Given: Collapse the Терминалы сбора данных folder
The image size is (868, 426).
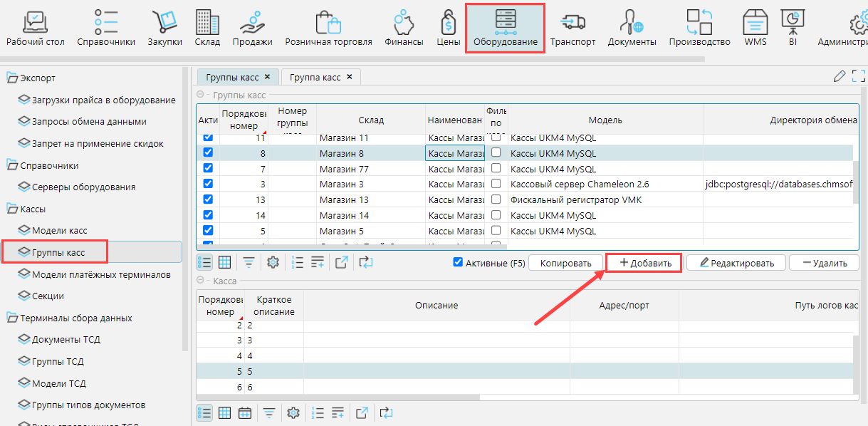Looking at the screenshot, I should [x=12, y=318].
